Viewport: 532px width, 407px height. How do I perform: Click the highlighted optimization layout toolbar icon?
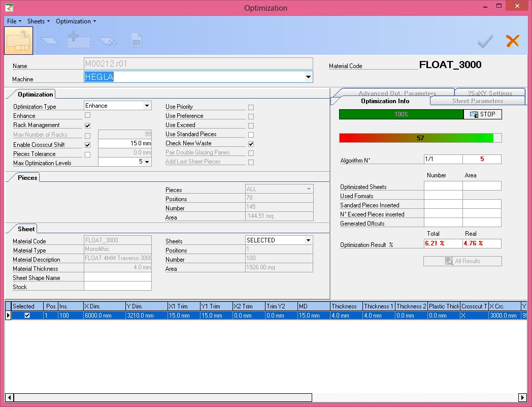click(x=19, y=41)
